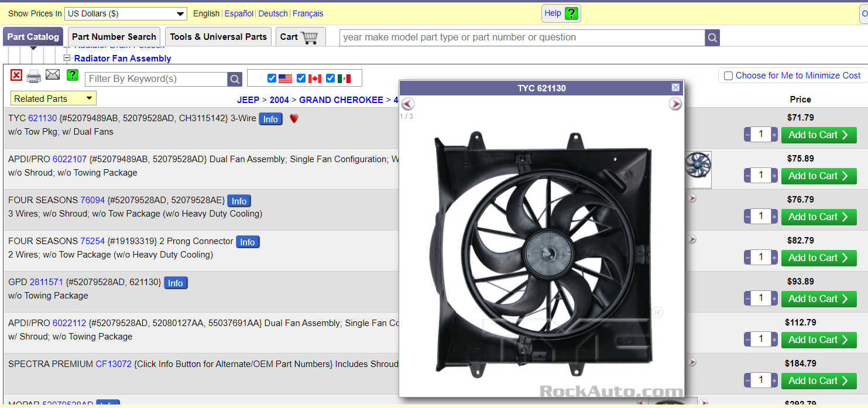868x408 pixels.
Task: Open the Related Parts dropdown
Action: (x=53, y=98)
